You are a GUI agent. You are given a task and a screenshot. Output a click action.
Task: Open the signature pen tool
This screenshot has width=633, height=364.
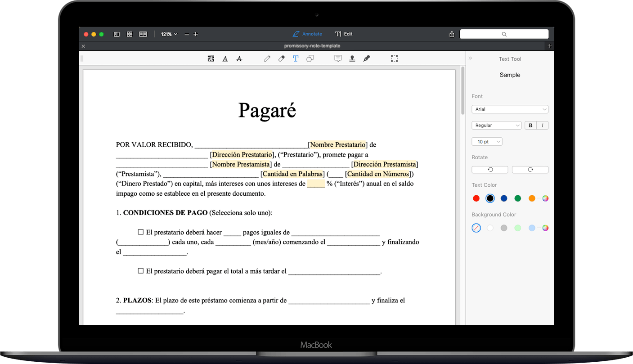click(x=367, y=58)
